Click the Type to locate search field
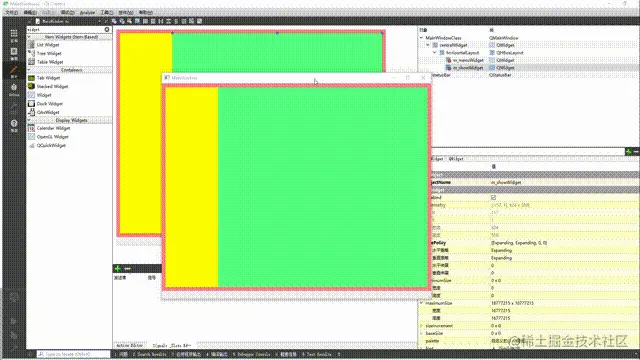The image size is (640, 360). click(x=73, y=354)
